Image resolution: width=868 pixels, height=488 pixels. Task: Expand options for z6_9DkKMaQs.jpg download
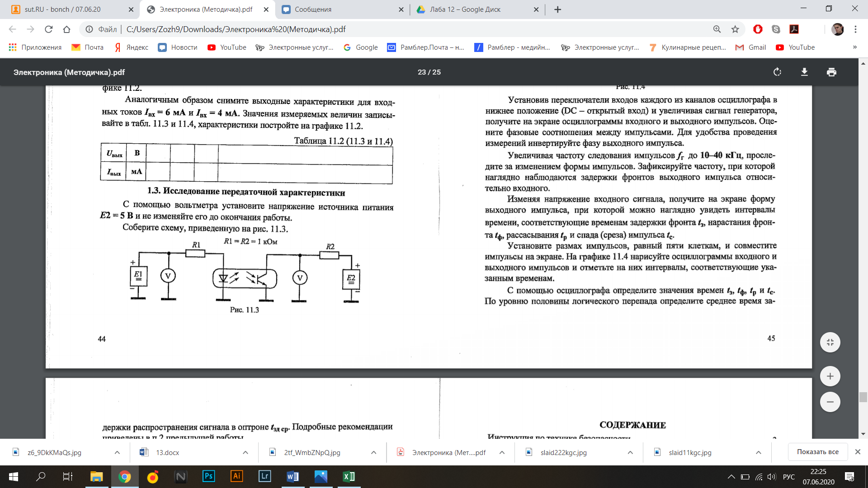pyautogui.click(x=117, y=452)
